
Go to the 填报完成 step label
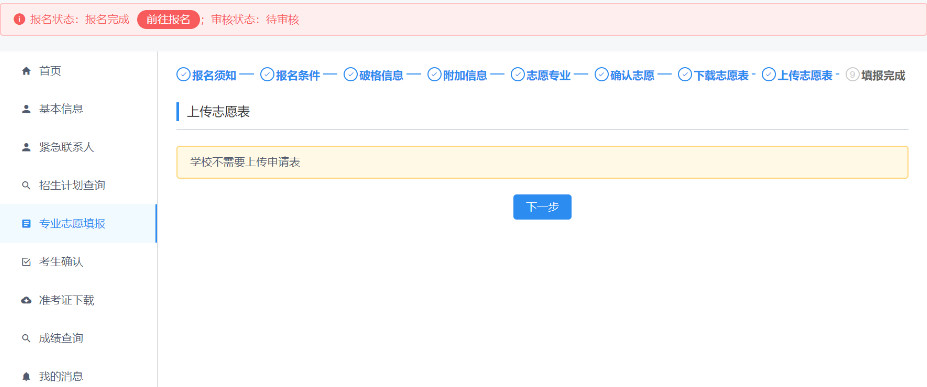coord(883,76)
